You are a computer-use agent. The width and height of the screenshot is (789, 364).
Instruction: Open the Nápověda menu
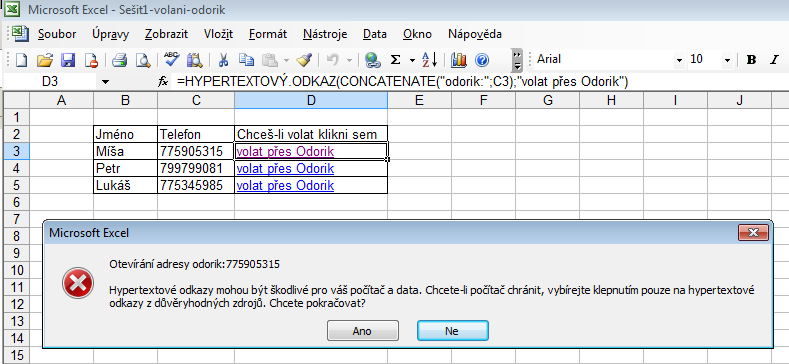(x=475, y=34)
